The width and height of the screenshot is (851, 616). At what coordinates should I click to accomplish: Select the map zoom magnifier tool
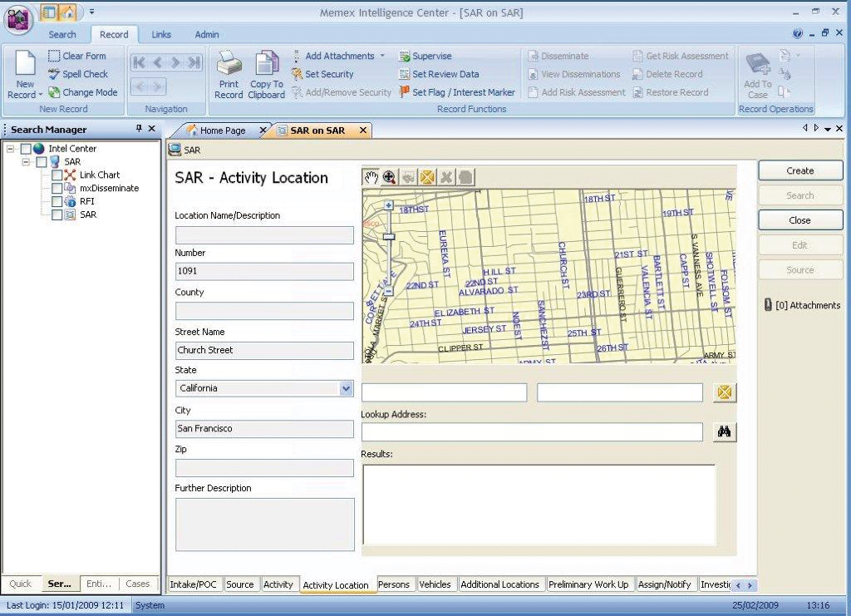[x=389, y=177]
